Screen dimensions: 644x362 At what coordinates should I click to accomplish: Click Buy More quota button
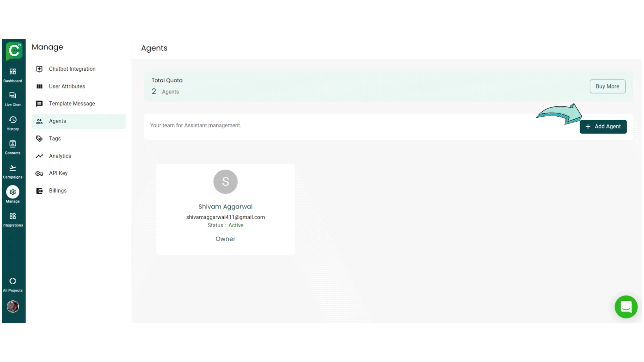coord(607,86)
